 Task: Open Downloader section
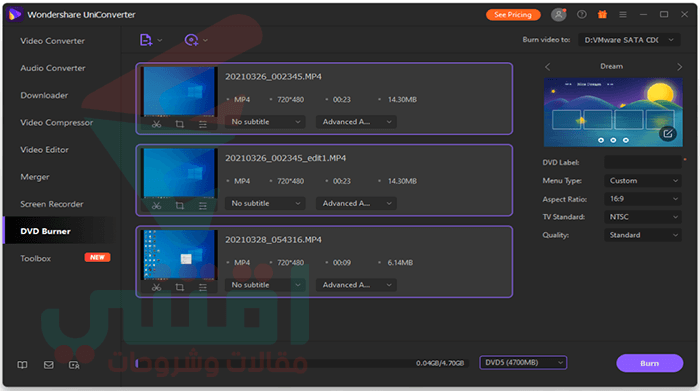click(x=44, y=96)
